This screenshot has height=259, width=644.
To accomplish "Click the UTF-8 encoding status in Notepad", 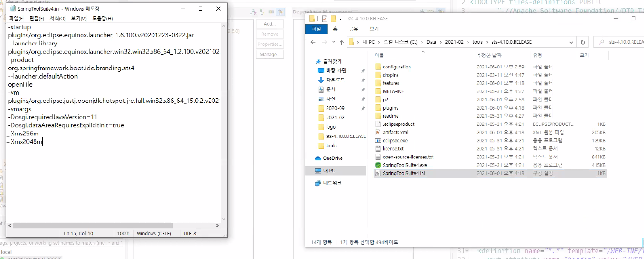I will 190,234.
